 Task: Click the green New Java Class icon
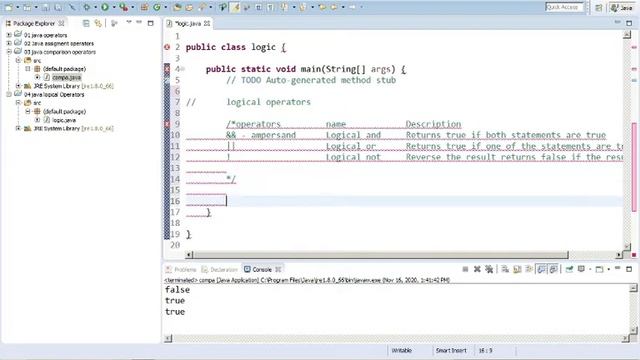(x=157, y=7)
